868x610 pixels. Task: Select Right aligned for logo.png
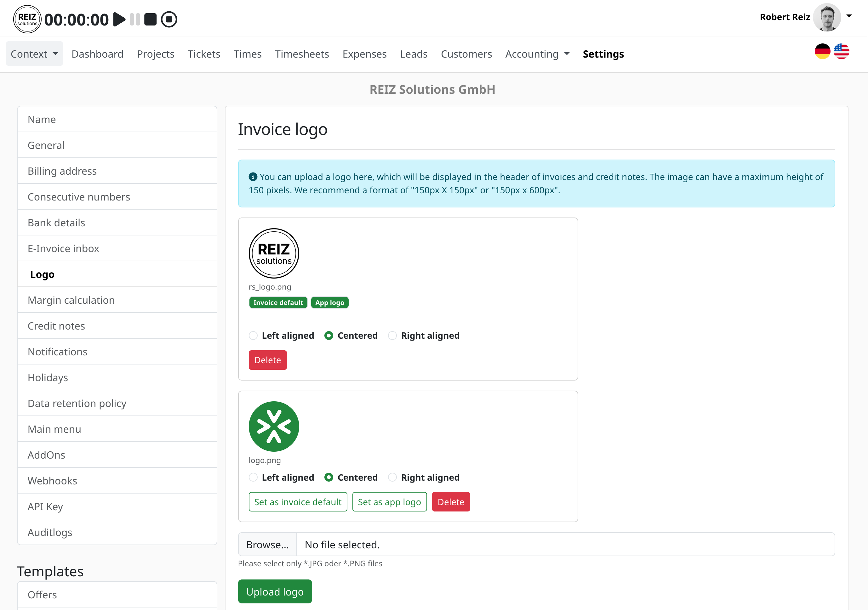(x=392, y=477)
